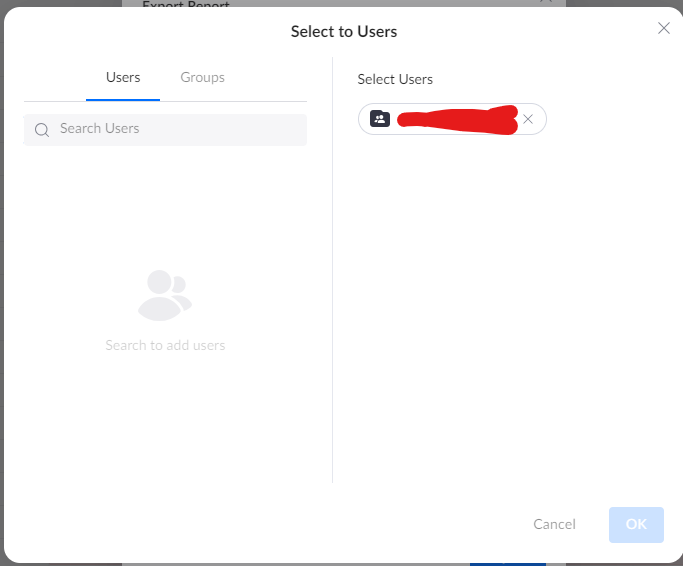Click the contact folder icon on selected chip

379,119
